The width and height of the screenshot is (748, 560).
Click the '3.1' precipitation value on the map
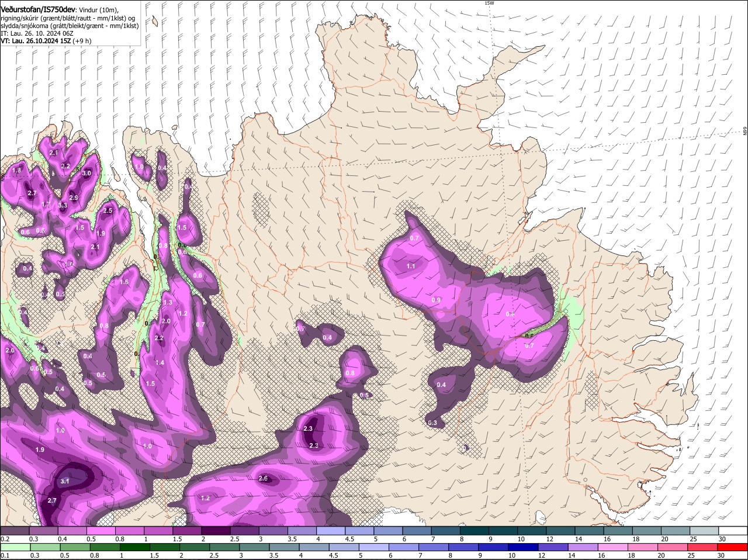(x=65, y=481)
